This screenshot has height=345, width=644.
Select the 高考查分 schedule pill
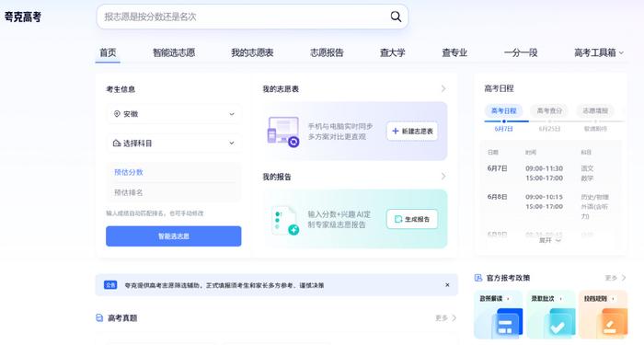coord(549,111)
